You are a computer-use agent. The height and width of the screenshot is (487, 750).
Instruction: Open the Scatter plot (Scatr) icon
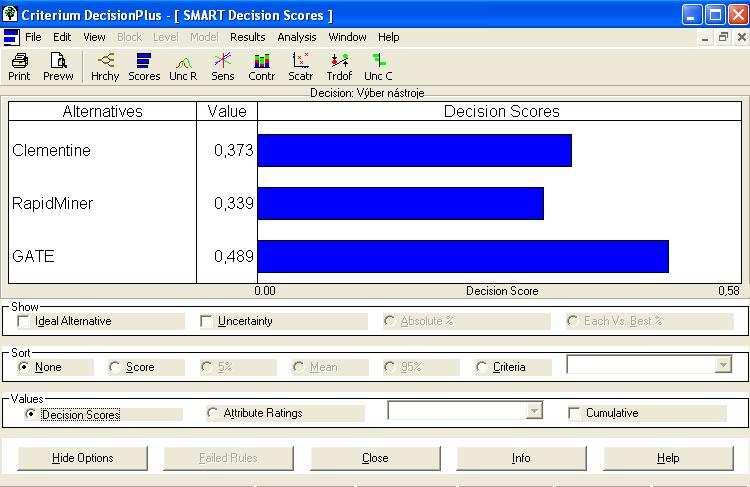click(x=300, y=66)
